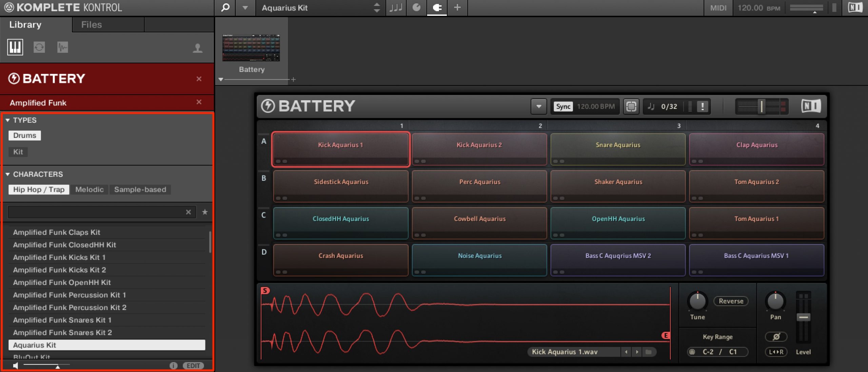Click the NI logo in top header
Viewport: 868px width, 372px height.
point(855,7)
